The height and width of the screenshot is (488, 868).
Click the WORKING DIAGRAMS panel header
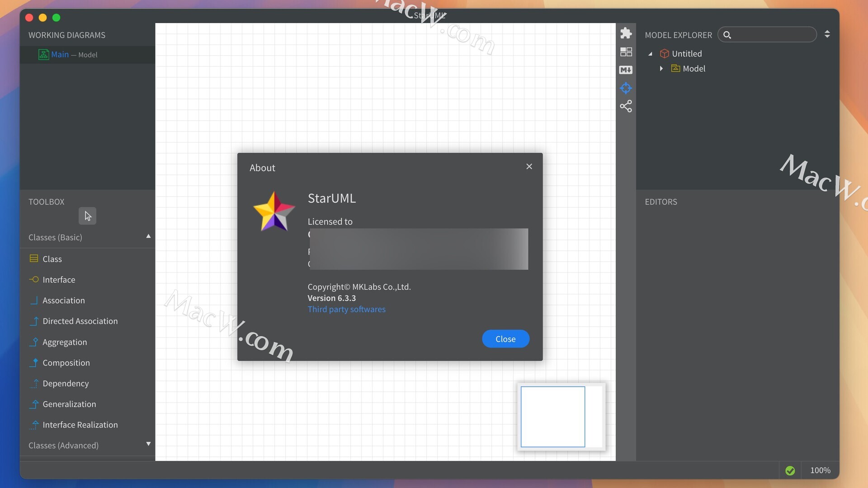tap(67, 35)
